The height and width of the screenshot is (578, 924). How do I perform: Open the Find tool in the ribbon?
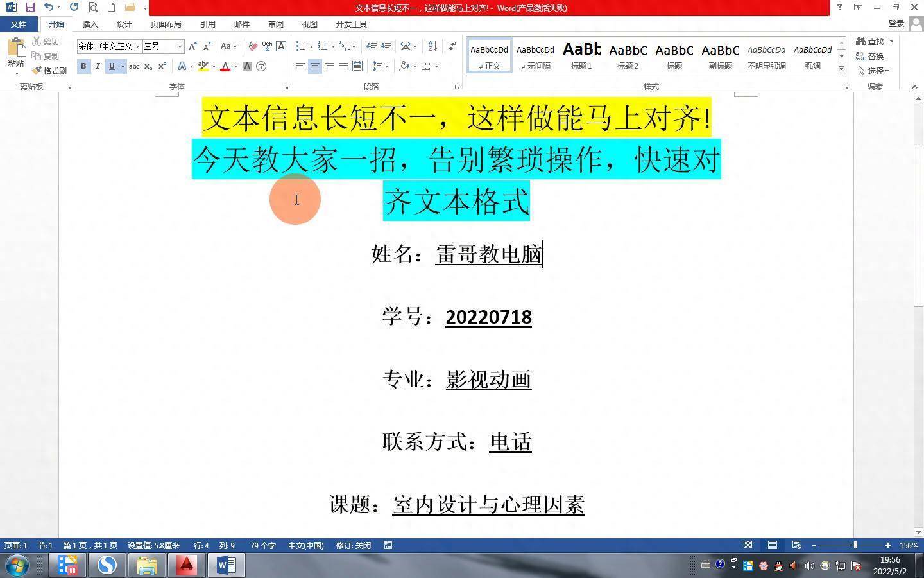pyautogui.click(x=874, y=40)
